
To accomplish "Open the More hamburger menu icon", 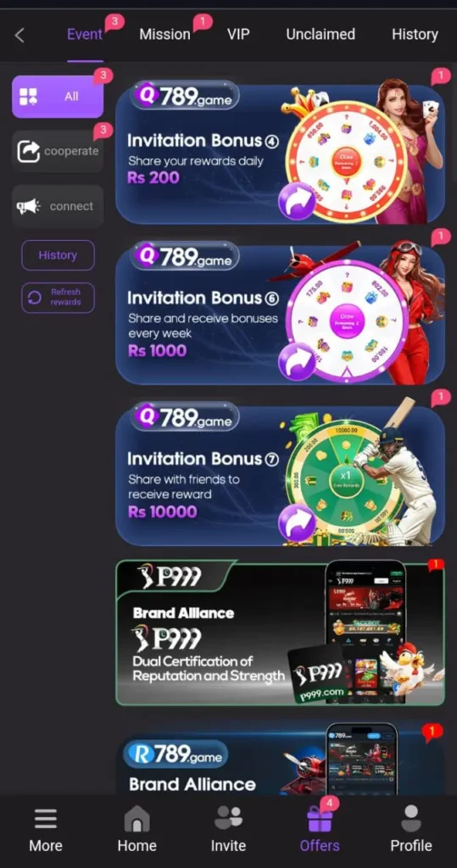I will click(x=46, y=820).
